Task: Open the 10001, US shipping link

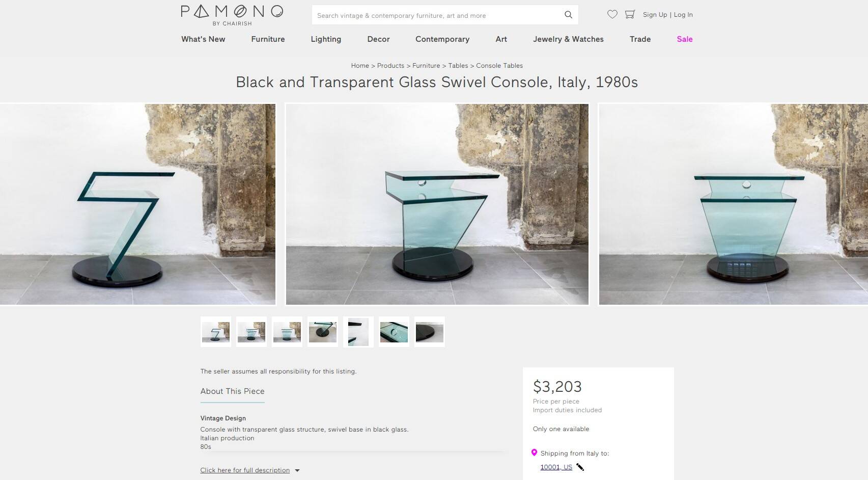Action: pyautogui.click(x=555, y=466)
